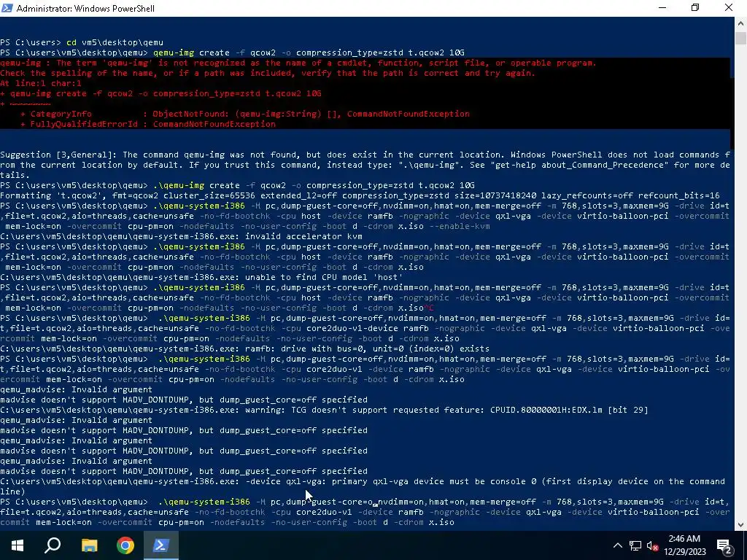Show hidden system tray icons
This screenshot has height=560, width=747.
617,545
